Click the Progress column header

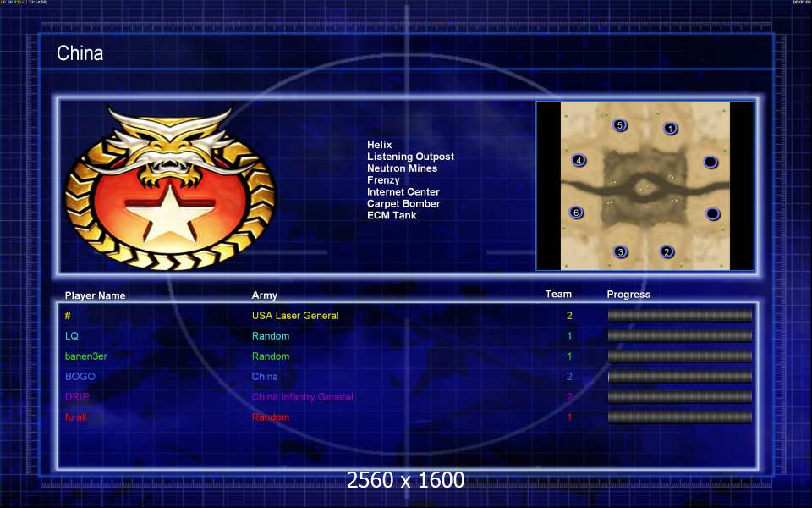[628, 295]
